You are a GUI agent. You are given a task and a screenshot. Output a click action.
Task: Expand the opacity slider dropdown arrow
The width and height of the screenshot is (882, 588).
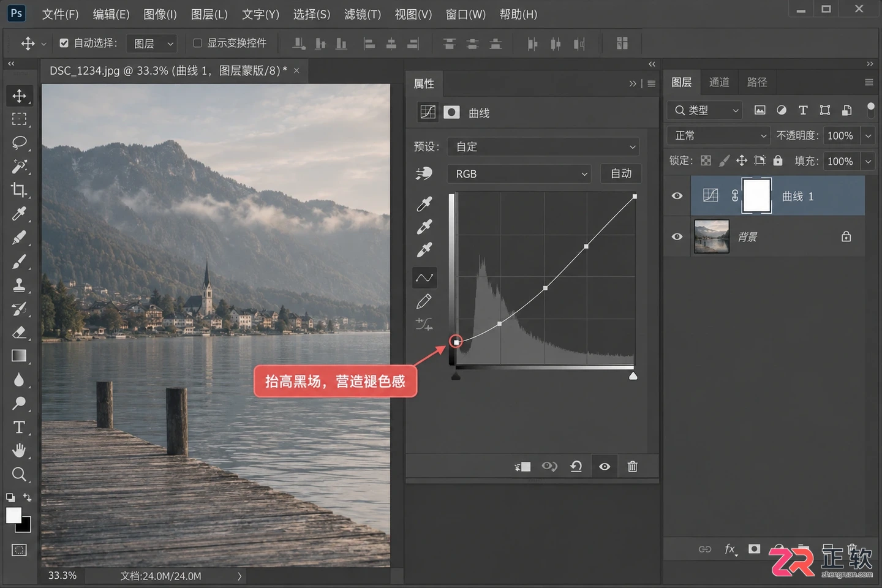click(x=868, y=135)
